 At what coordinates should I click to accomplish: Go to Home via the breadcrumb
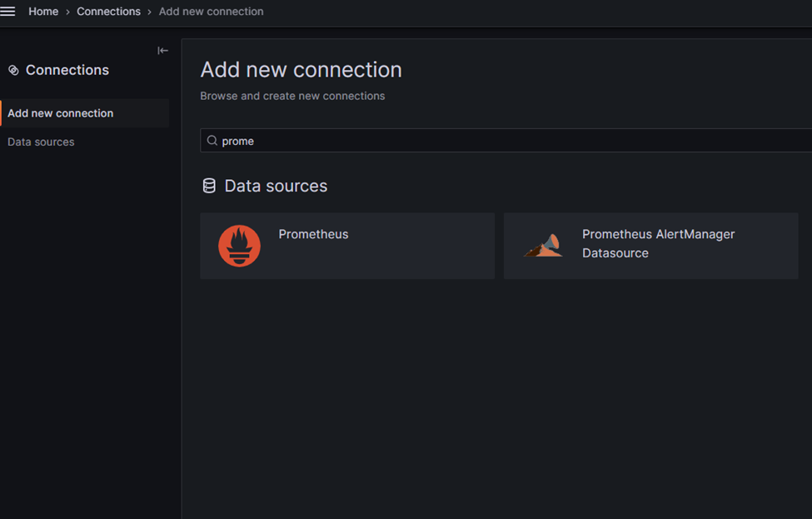pos(43,12)
